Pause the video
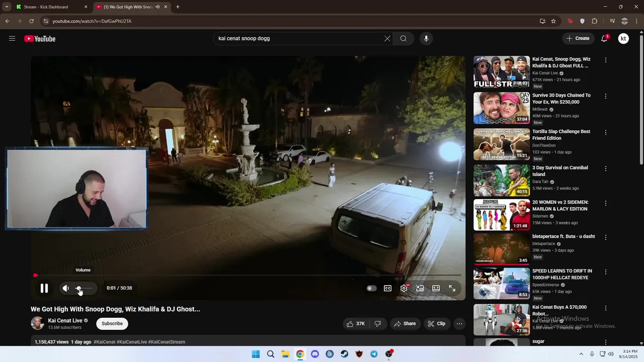644x362 pixels. (x=44, y=288)
